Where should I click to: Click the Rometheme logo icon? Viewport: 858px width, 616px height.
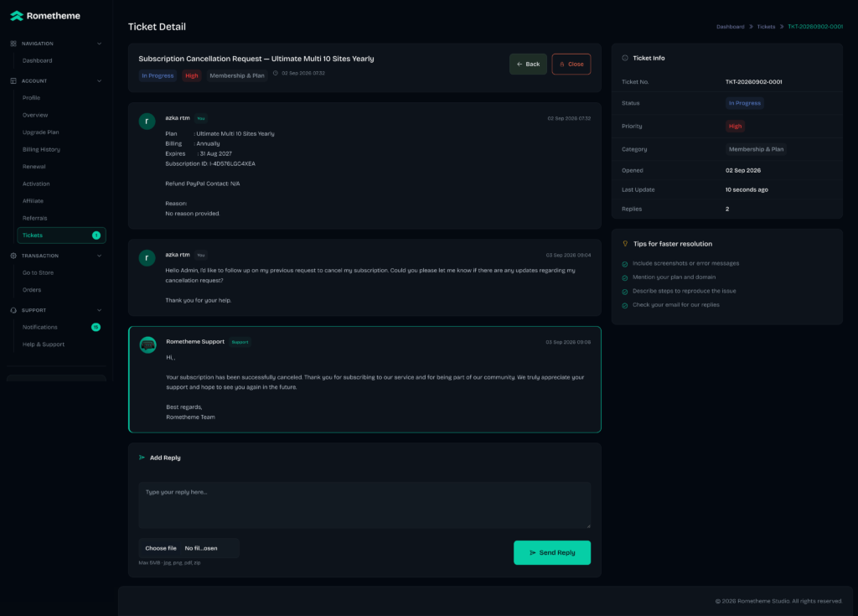[17, 16]
